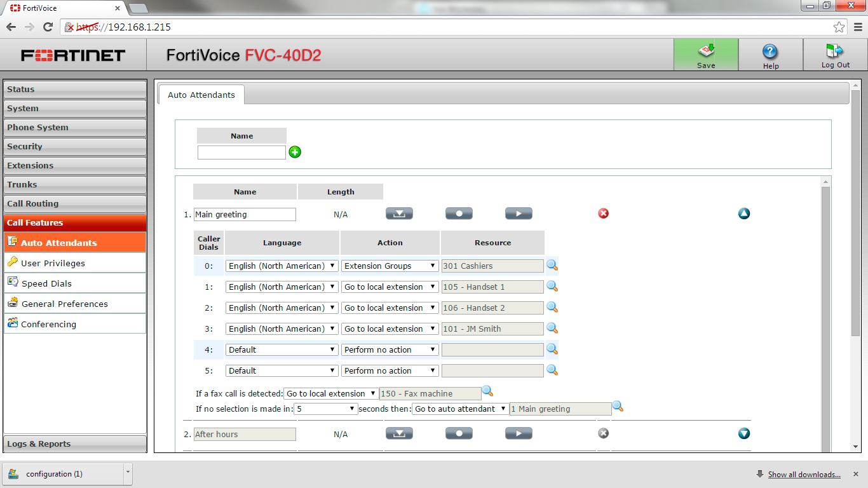This screenshot has width=868, height=488.
Task: Search resource for no-selection auto attendant
Action: click(x=618, y=407)
